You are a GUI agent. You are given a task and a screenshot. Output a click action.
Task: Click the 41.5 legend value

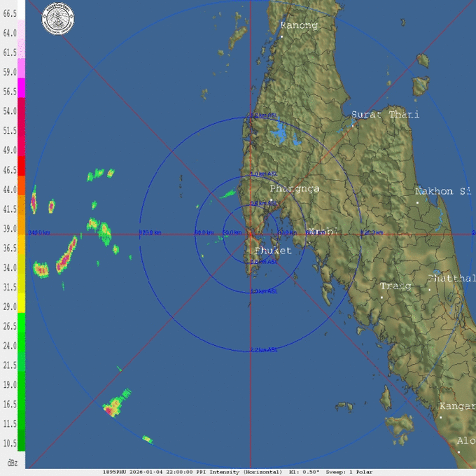coord(10,209)
